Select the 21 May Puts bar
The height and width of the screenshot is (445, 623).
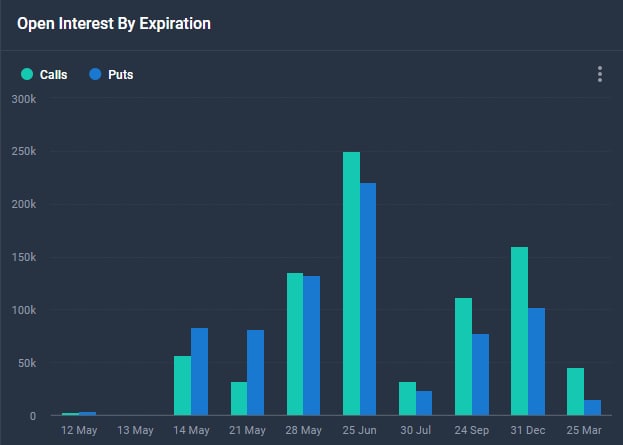(x=256, y=372)
